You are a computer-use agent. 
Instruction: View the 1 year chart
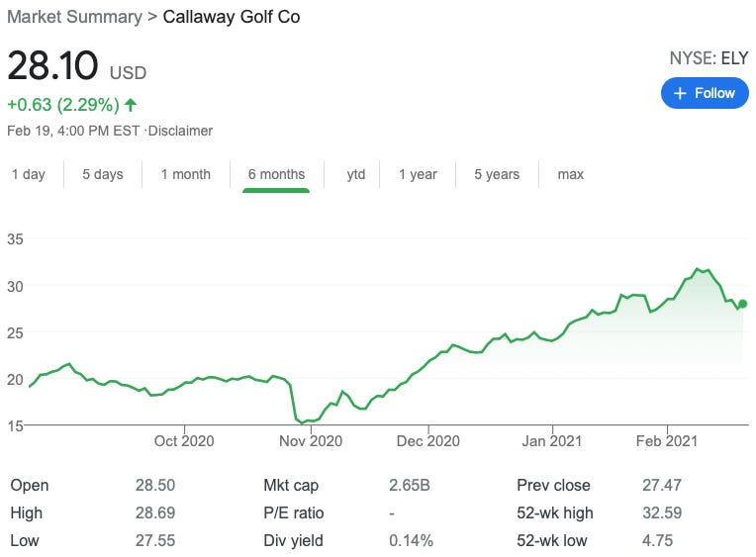(x=418, y=174)
